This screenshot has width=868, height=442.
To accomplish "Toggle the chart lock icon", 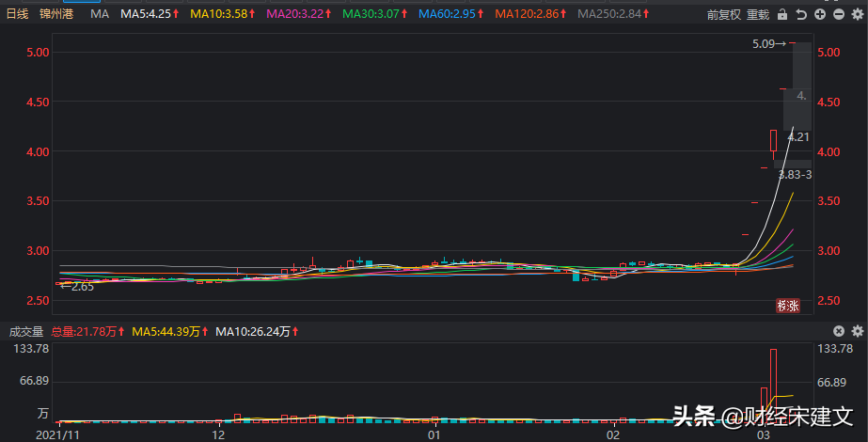I will [782, 14].
